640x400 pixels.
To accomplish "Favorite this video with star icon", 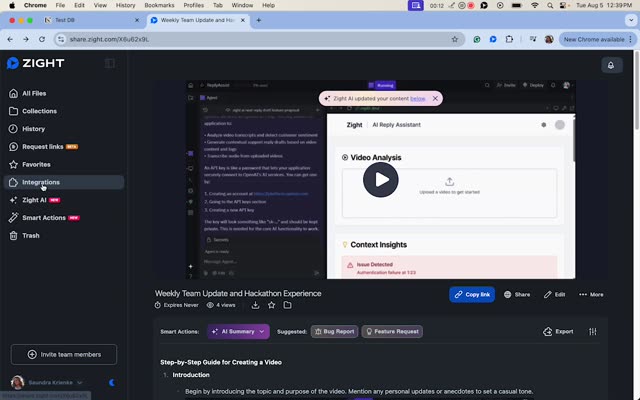I will 271,305.
